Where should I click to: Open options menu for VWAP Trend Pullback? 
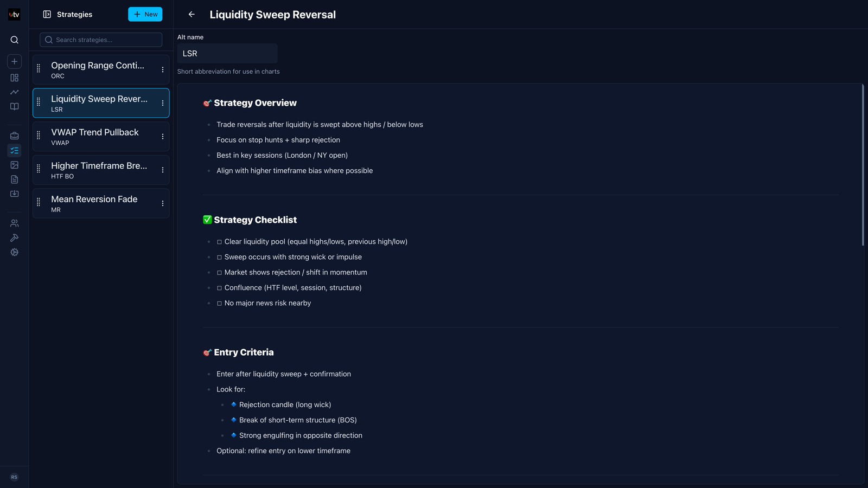click(163, 137)
